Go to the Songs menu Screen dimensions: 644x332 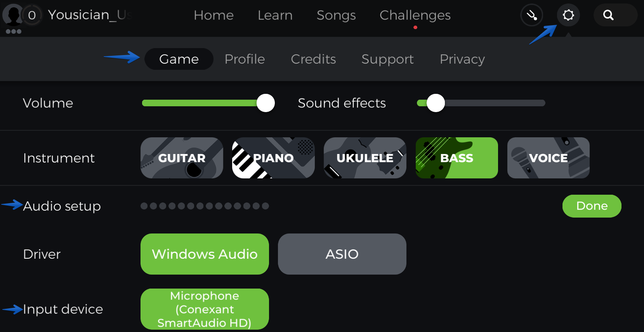point(336,15)
